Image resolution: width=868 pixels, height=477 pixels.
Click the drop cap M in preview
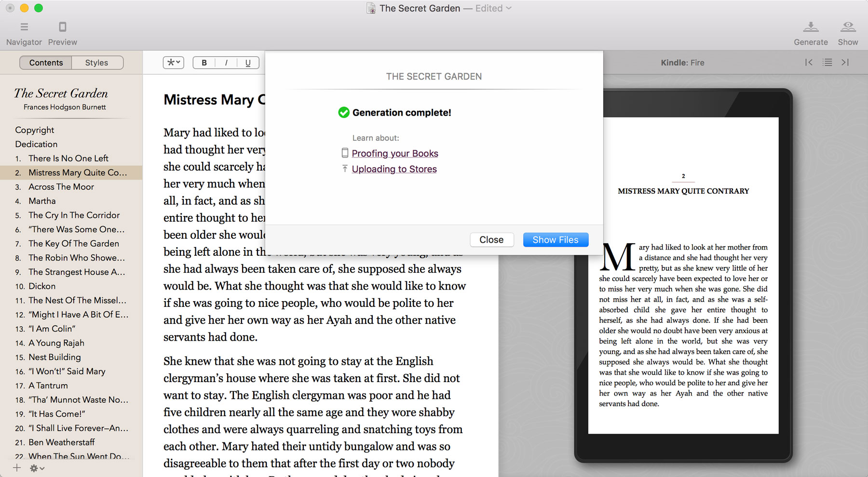618,257
